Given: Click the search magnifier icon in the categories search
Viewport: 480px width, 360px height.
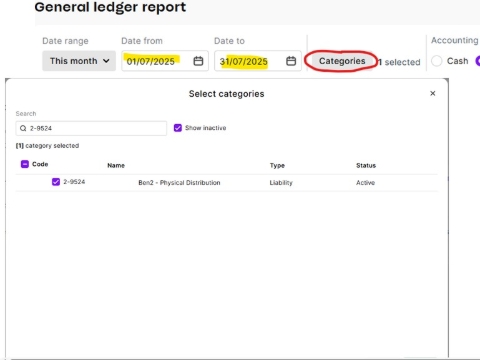Looking at the screenshot, I should tap(23, 128).
